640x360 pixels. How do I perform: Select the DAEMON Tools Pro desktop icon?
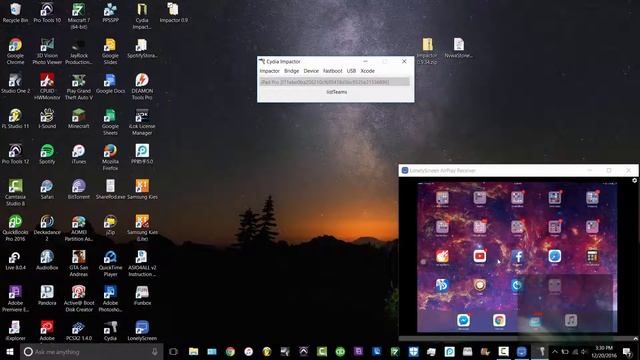point(142,87)
